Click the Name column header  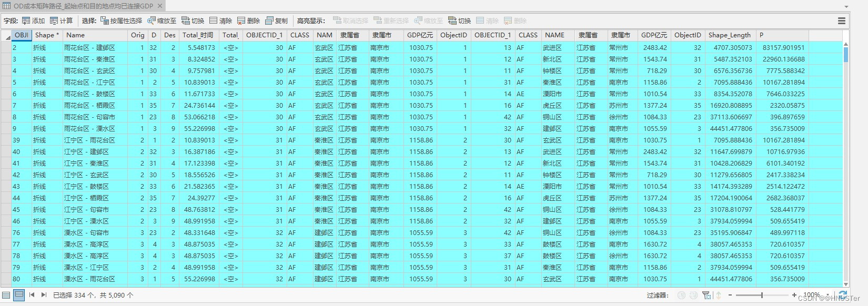tap(96, 35)
